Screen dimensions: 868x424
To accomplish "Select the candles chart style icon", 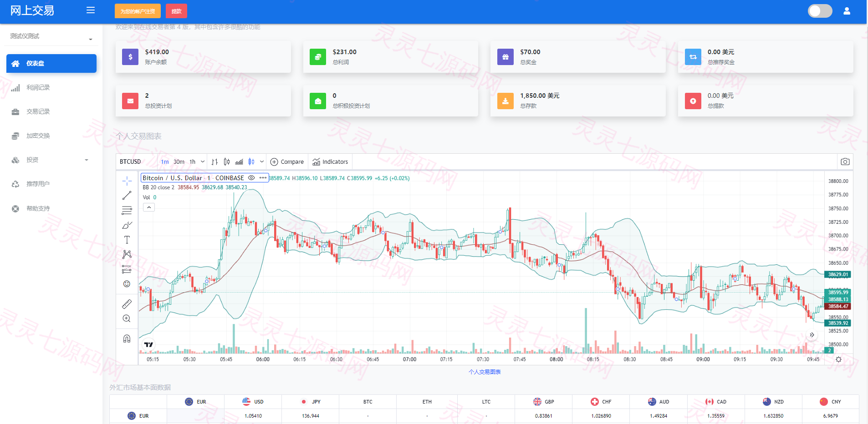I will coord(227,162).
